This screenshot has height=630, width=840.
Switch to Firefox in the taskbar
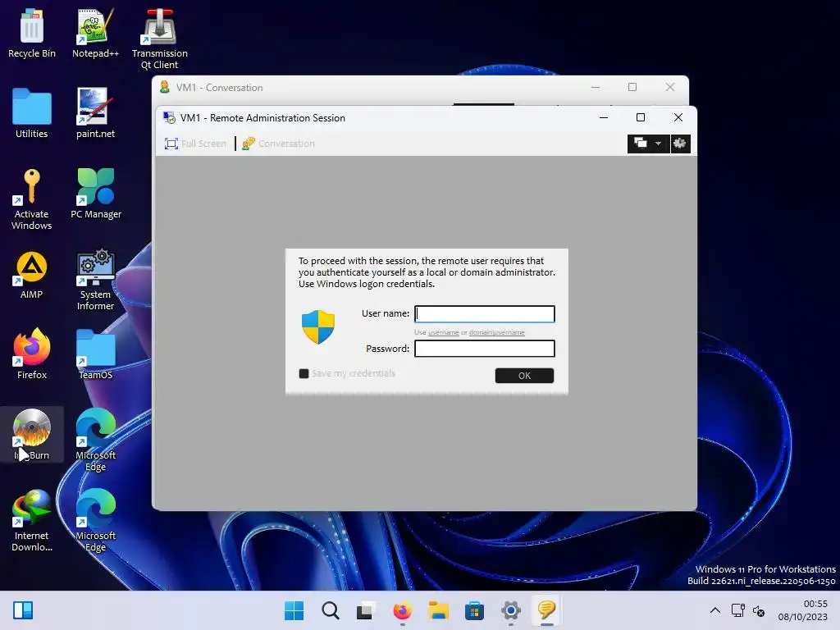(x=402, y=610)
